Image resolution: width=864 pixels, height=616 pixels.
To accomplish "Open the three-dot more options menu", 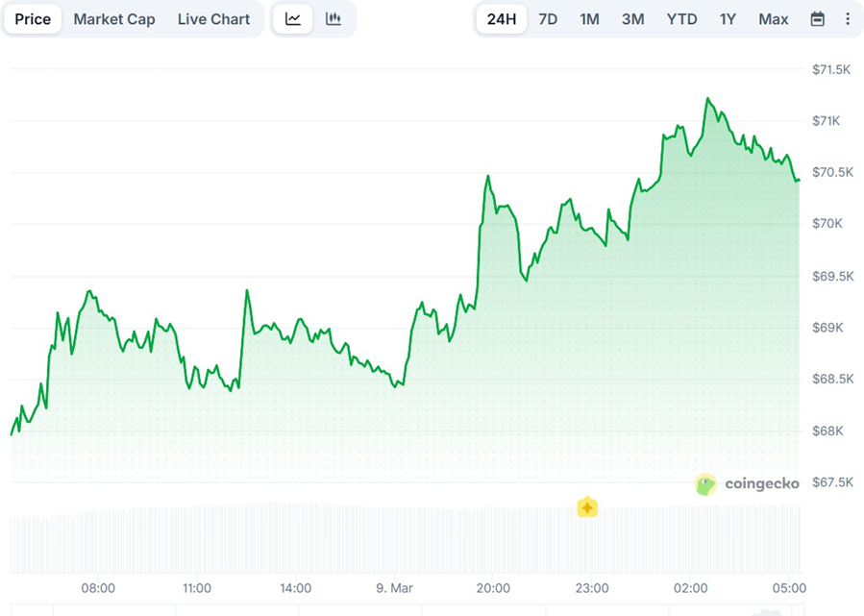I will tap(847, 19).
